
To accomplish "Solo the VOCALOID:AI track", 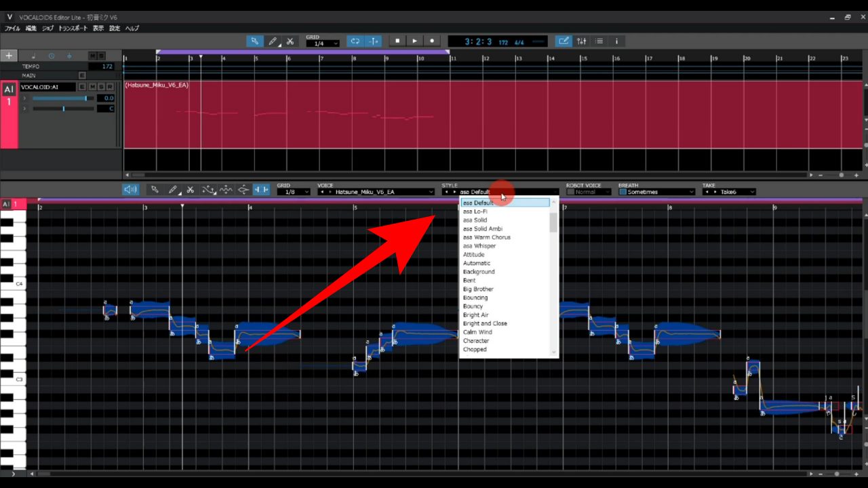I will coord(101,87).
